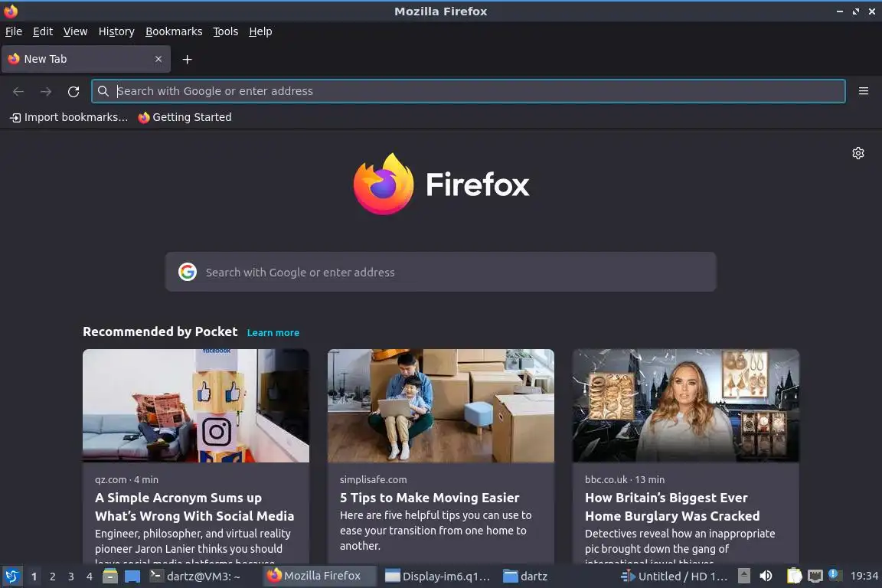Switch to workspace 1 in the taskbar
Screen dimensions: 882x588
click(x=34, y=577)
